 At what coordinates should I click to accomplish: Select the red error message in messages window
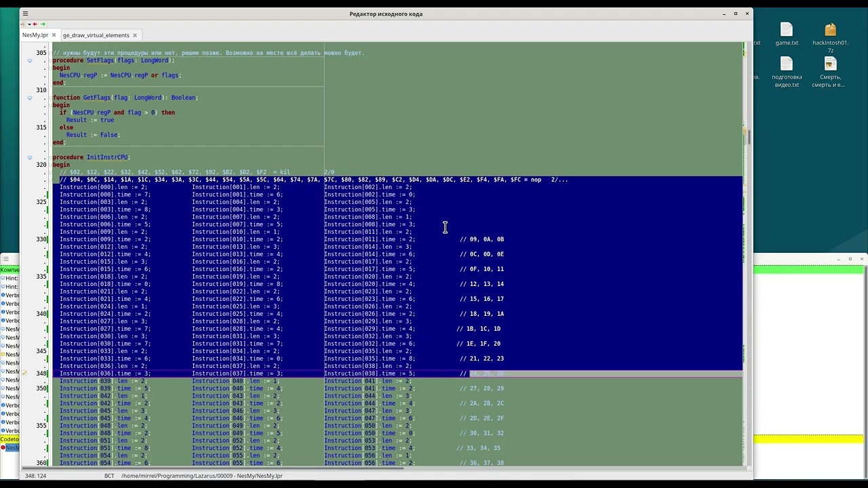(9, 448)
